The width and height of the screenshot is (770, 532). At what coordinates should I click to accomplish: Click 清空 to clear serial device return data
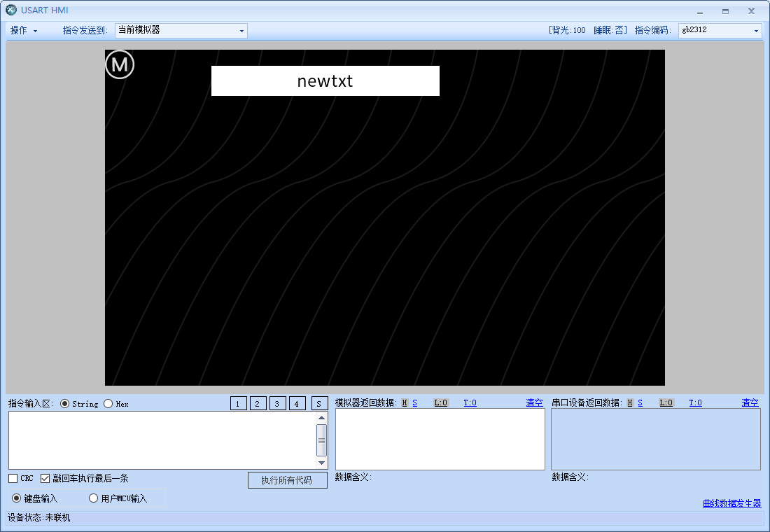(x=749, y=402)
